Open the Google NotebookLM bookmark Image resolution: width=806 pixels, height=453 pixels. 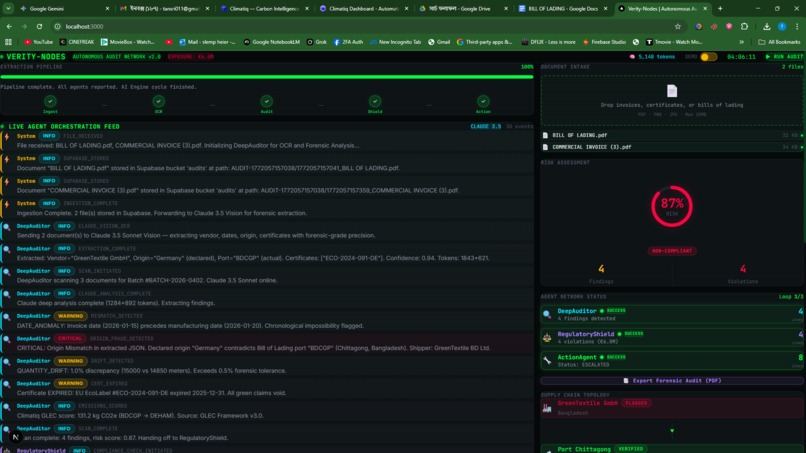tap(271, 42)
